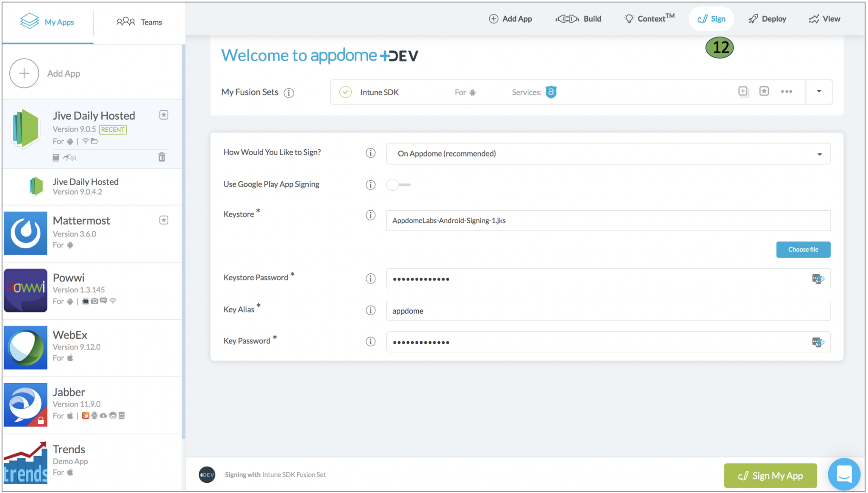Open the Jabber app icon
868x493 pixels.
pos(25,405)
